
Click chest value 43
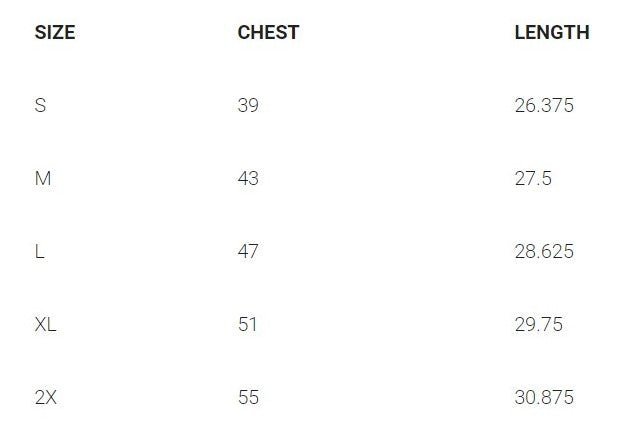click(248, 178)
